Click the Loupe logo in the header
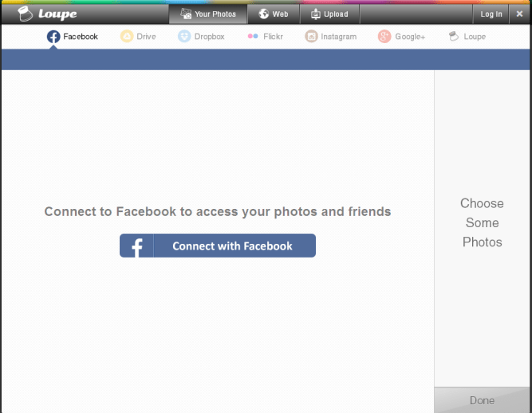This screenshot has height=413, width=532. pos(48,14)
